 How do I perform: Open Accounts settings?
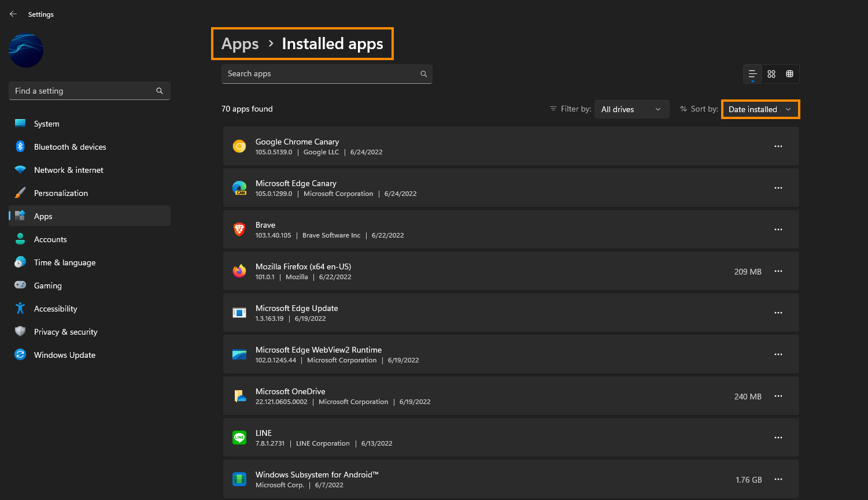(x=90, y=239)
